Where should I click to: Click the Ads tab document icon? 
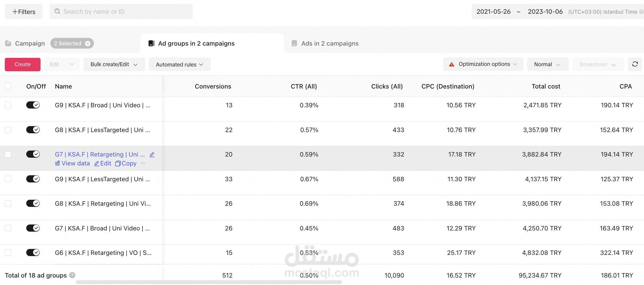click(294, 44)
